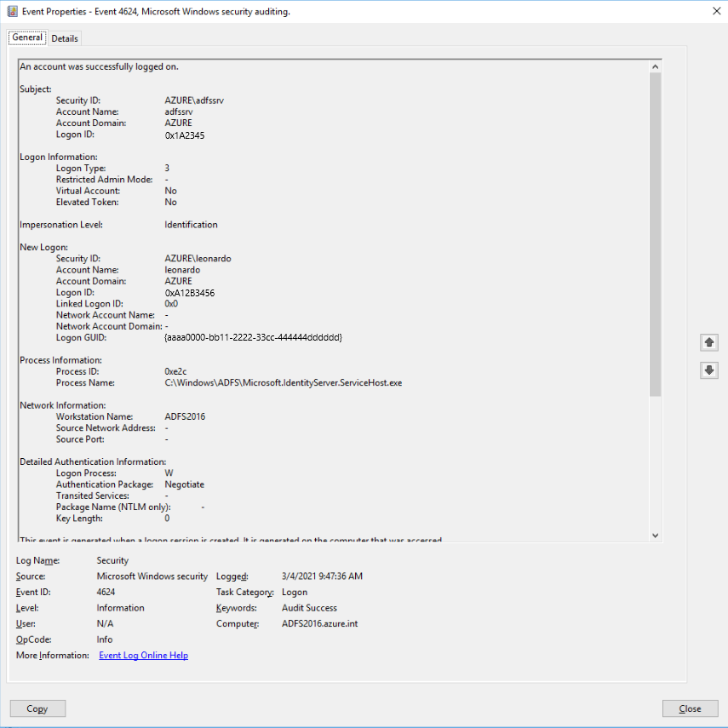This screenshot has height=728, width=728.
Task: Select the General tab
Action: click(x=26, y=37)
